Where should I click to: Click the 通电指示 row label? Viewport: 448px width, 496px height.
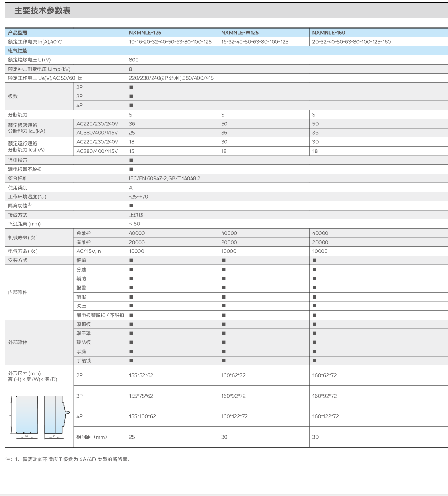coord(18,160)
